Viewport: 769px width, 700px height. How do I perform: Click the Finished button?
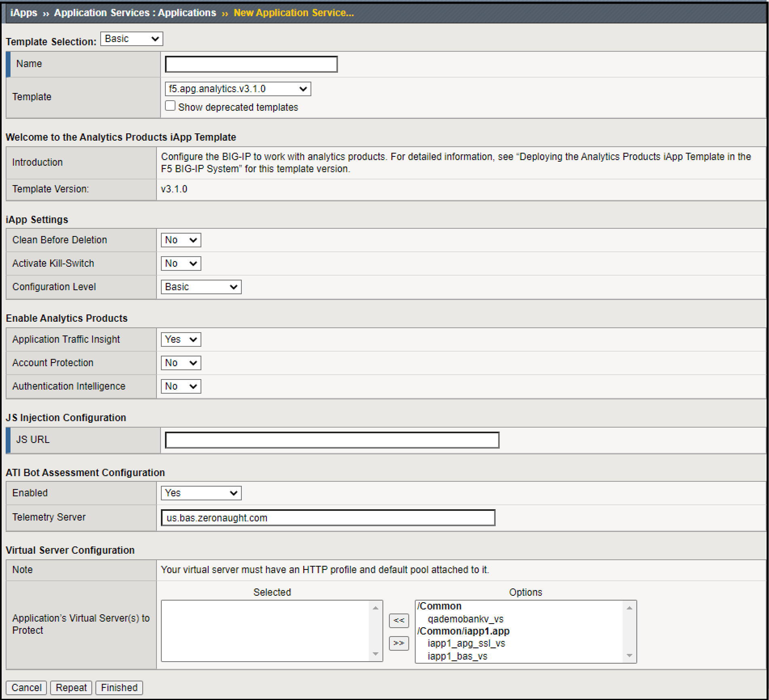tap(119, 687)
